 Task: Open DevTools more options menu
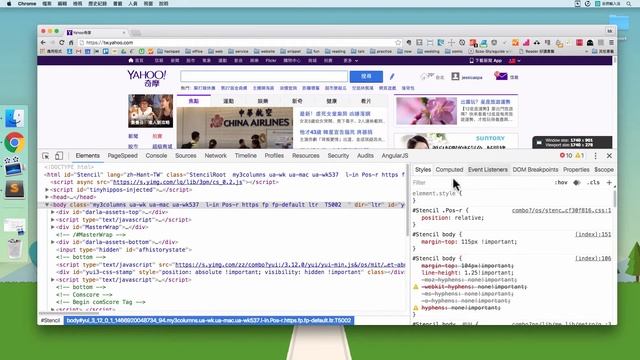(596, 156)
